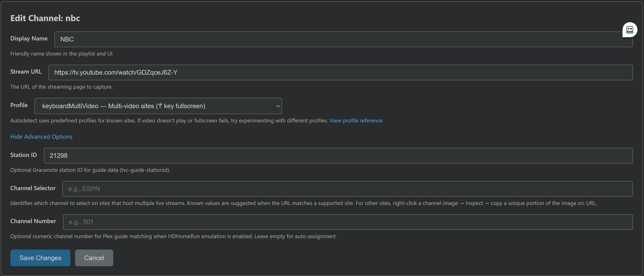Viewport: 644px width, 276px height.
Task: Click the Channel Number label
Action: [x=33, y=221]
